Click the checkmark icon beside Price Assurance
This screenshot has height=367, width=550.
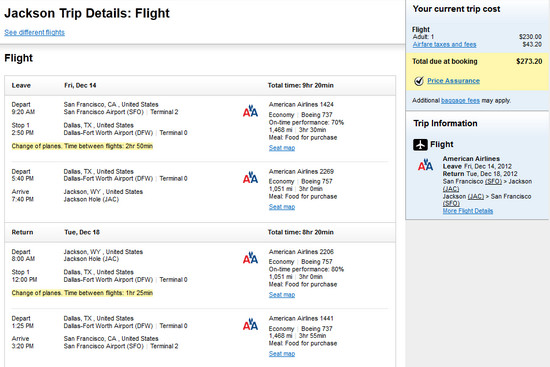click(x=418, y=81)
